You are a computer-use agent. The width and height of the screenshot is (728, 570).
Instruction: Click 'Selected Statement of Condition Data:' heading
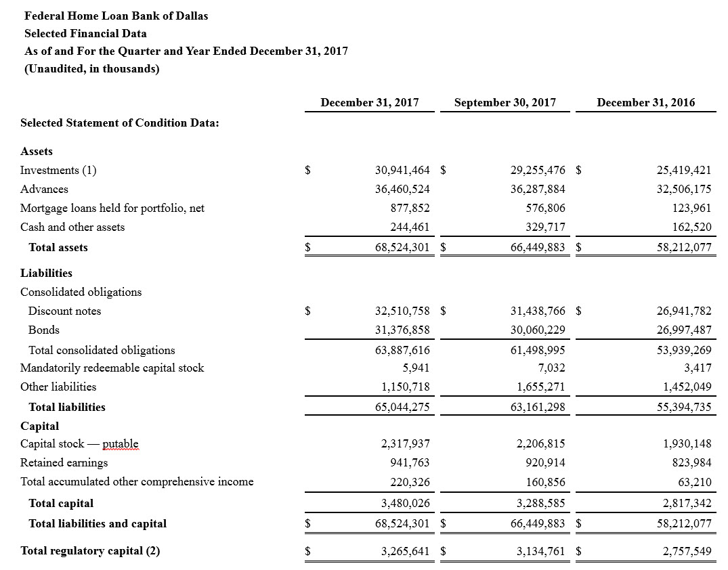[120, 123]
